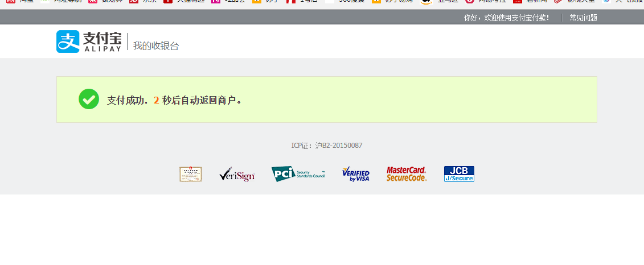Click the JCB J/Secure badge
The image size is (644, 265).
click(x=459, y=174)
